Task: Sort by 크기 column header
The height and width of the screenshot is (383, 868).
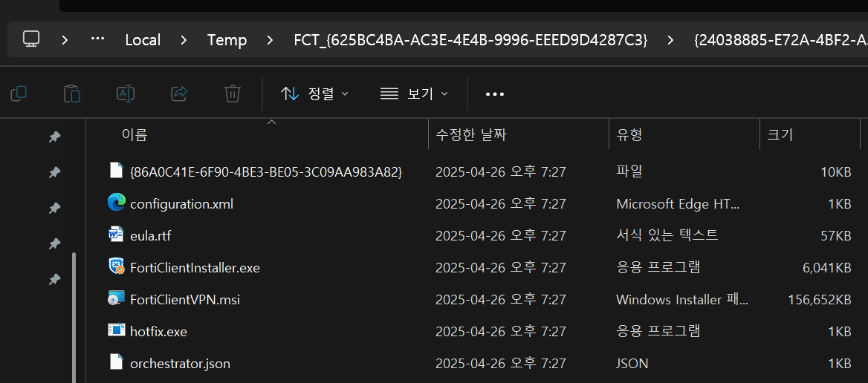Action: [x=780, y=134]
